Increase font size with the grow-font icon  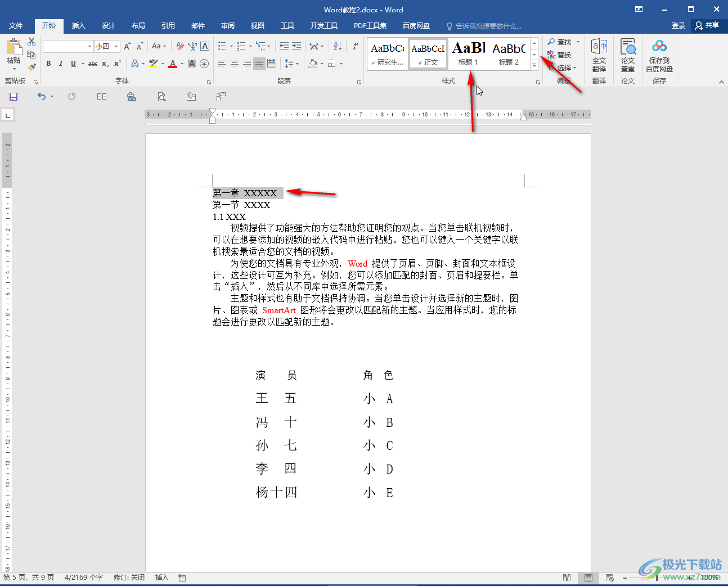pos(127,46)
